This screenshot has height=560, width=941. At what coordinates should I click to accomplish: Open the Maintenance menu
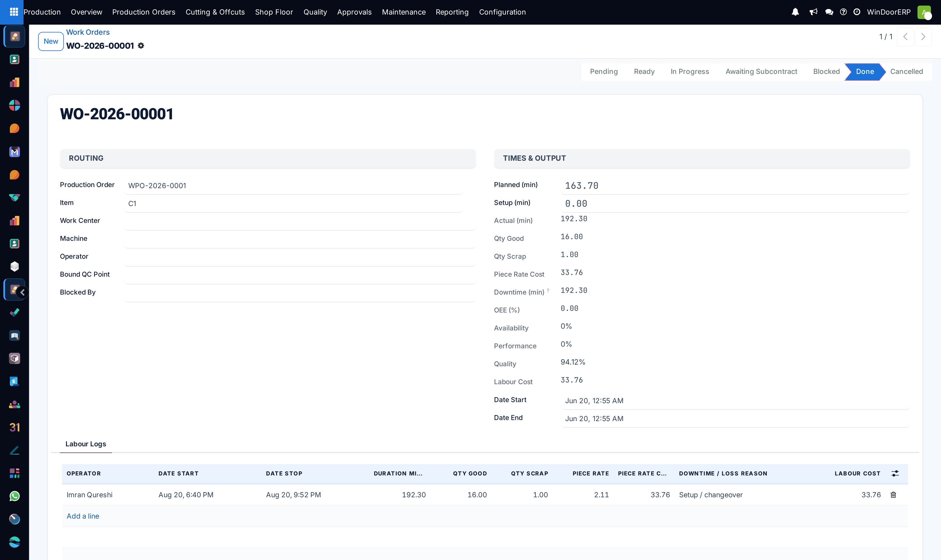pos(404,12)
